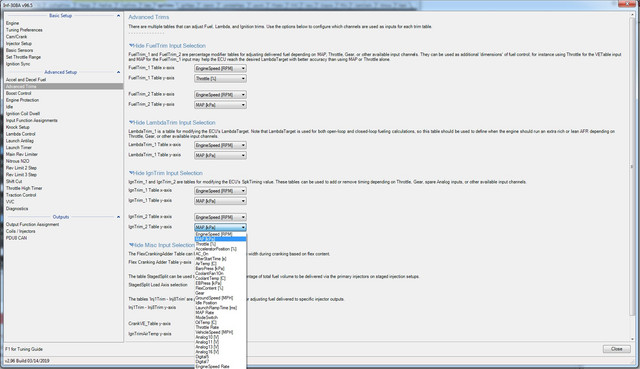Choose GroundSpeed [MPH] in the open list
Image resolution: width=640 pixels, height=369 pixels.
tap(220, 298)
